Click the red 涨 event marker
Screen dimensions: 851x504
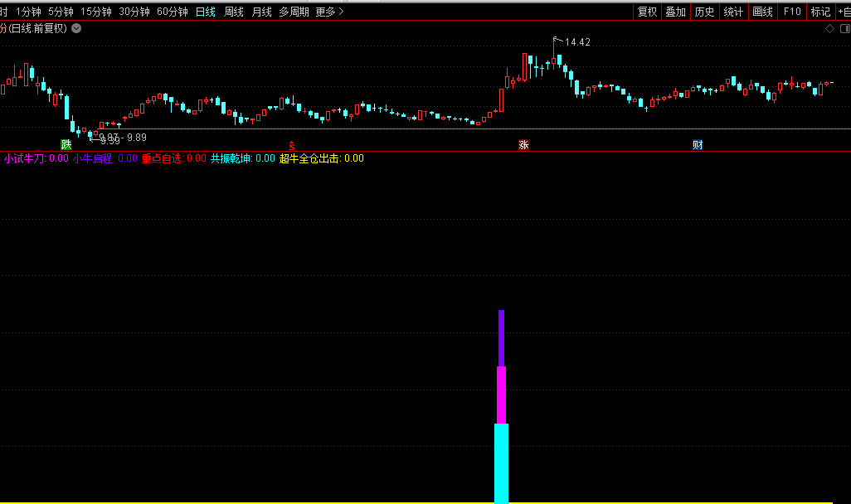coord(523,145)
